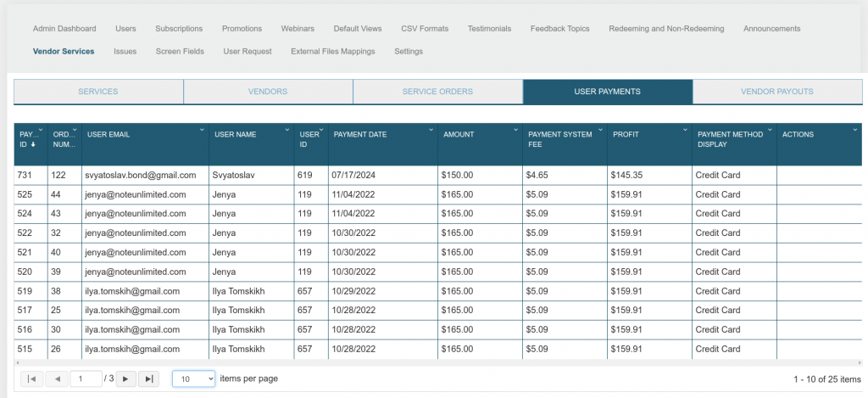Open Settings in admin navigation

click(409, 52)
